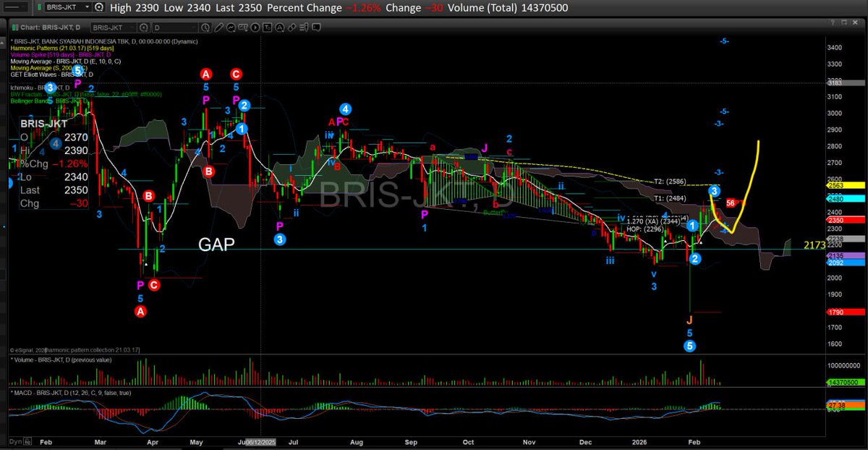
Task: Click the red 1790 price marker
Action: 846,313
